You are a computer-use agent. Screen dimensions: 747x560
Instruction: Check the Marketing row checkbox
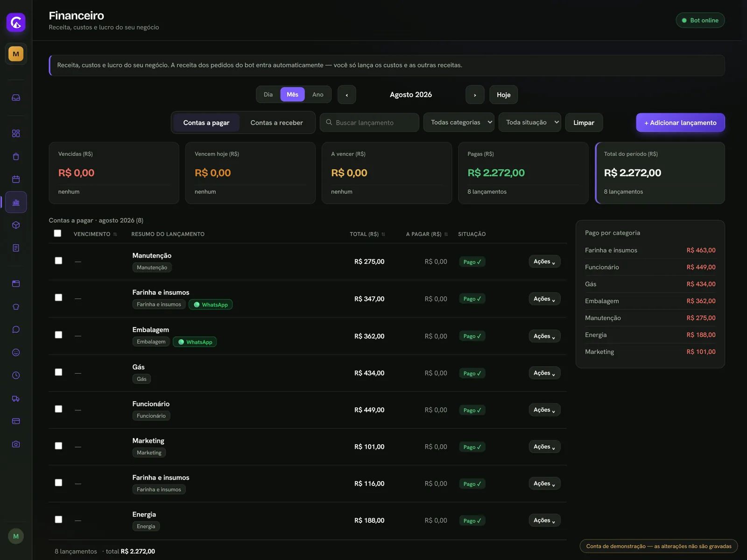[x=58, y=446]
